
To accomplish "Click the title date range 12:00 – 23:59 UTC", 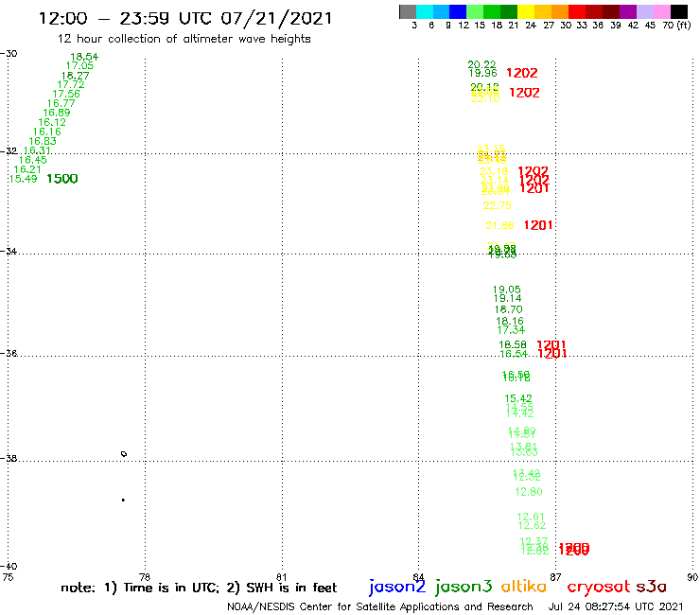I will (185, 18).
